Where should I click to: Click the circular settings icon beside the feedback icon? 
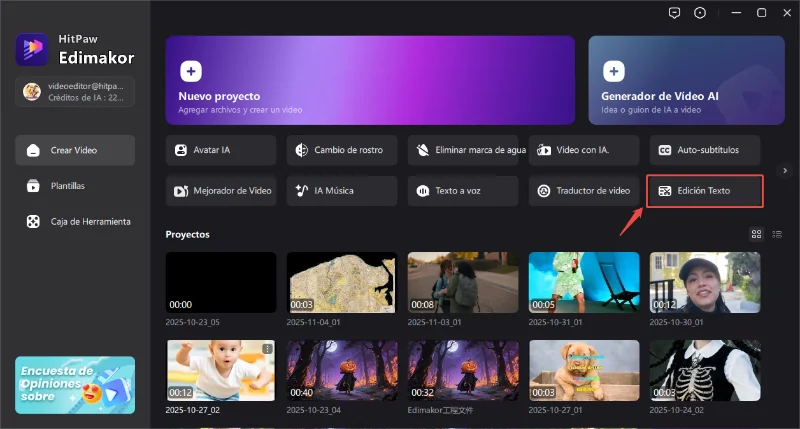point(700,12)
